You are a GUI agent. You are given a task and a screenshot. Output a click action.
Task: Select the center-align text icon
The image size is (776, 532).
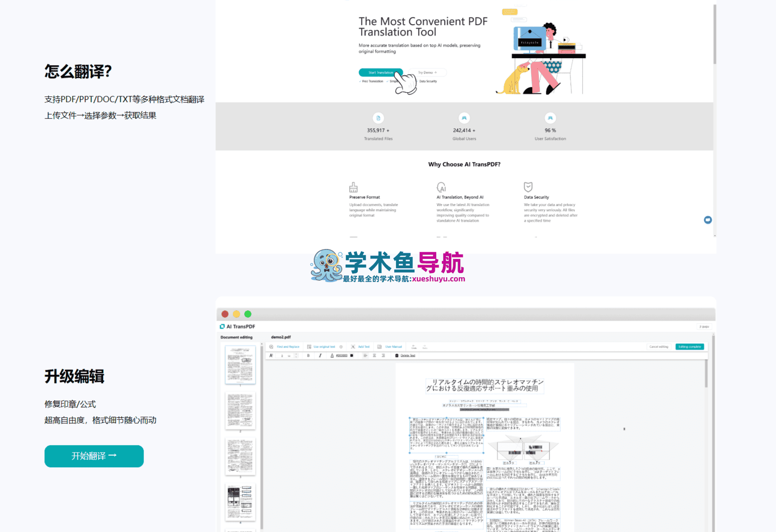[374, 355]
